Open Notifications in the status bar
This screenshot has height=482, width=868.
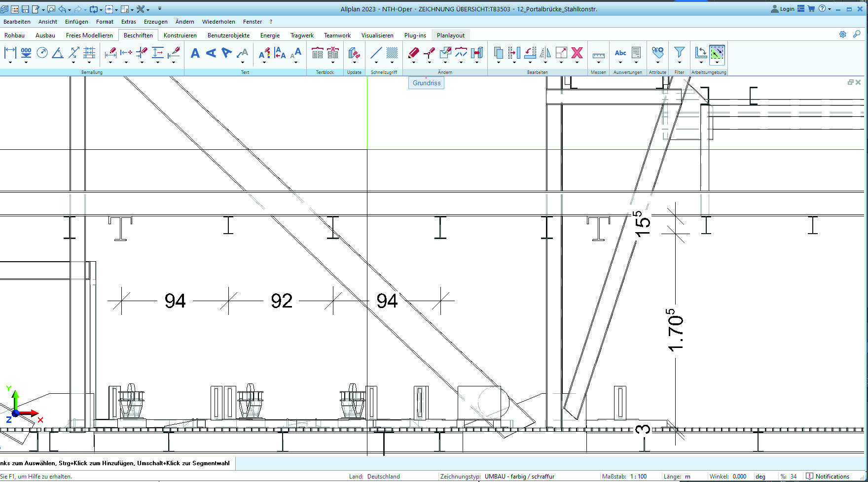pos(828,477)
